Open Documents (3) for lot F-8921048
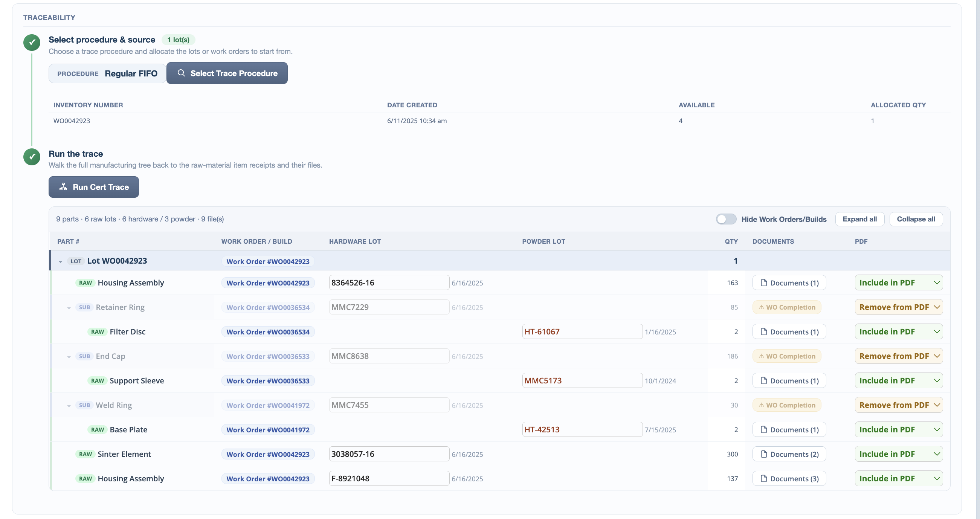 tap(789, 479)
